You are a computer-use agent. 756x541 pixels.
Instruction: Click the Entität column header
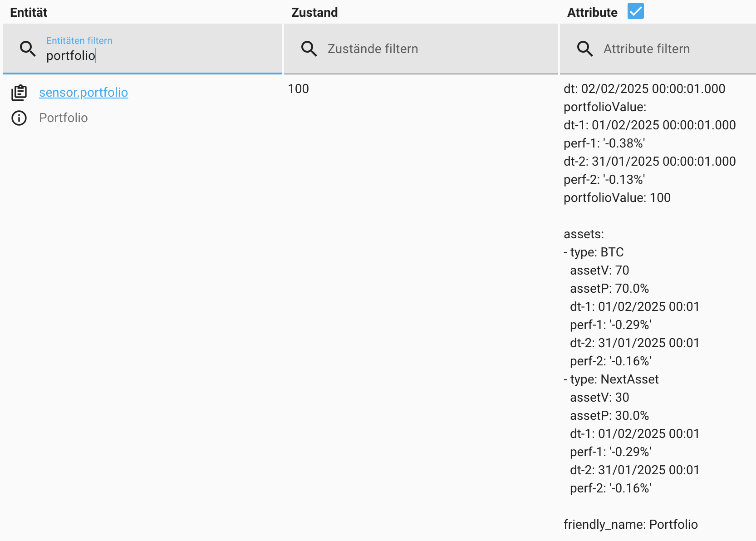[x=29, y=13]
